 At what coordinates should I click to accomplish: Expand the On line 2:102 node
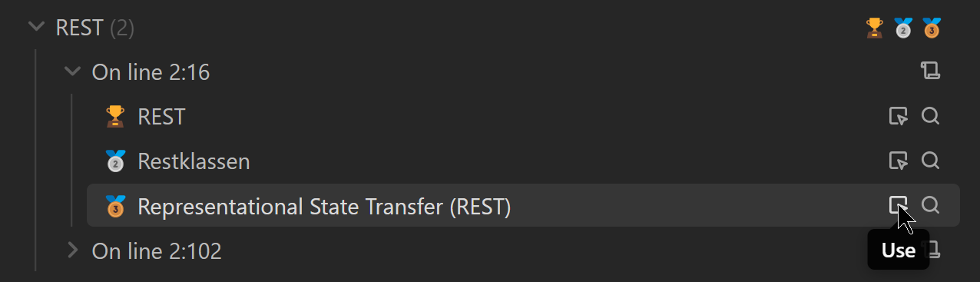click(73, 250)
